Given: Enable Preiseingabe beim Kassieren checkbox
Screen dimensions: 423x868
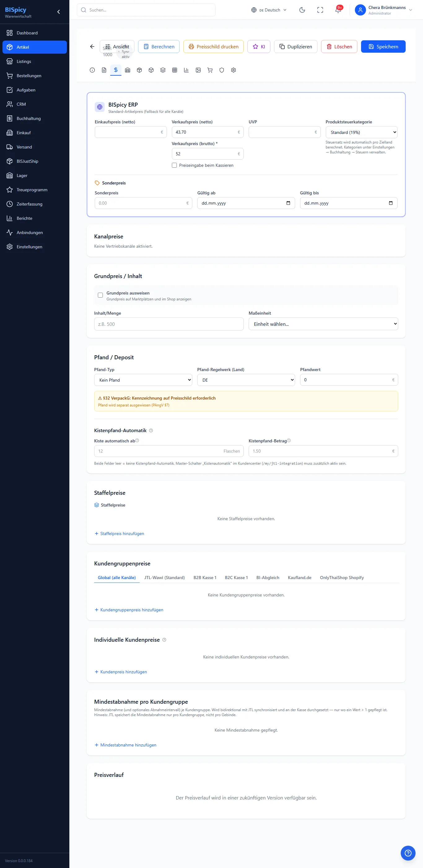Looking at the screenshot, I should coord(174,165).
